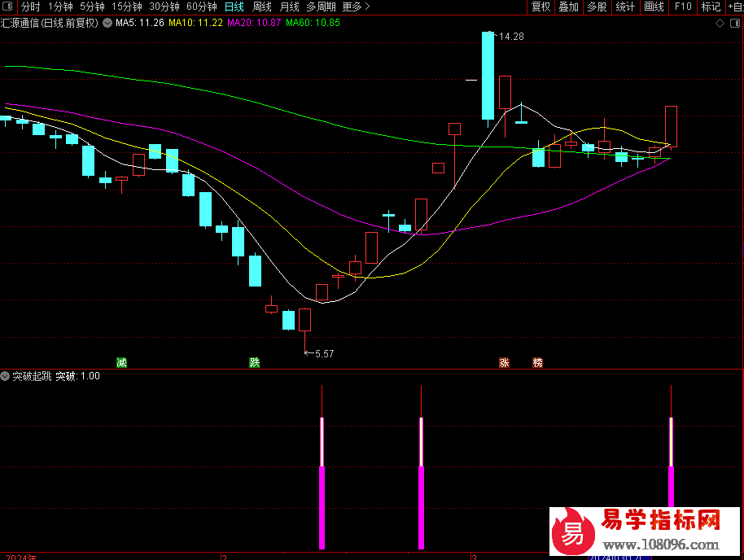Click the 突破: 1.00 indicator value
The image size is (744, 560).
pyautogui.click(x=78, y=376)
